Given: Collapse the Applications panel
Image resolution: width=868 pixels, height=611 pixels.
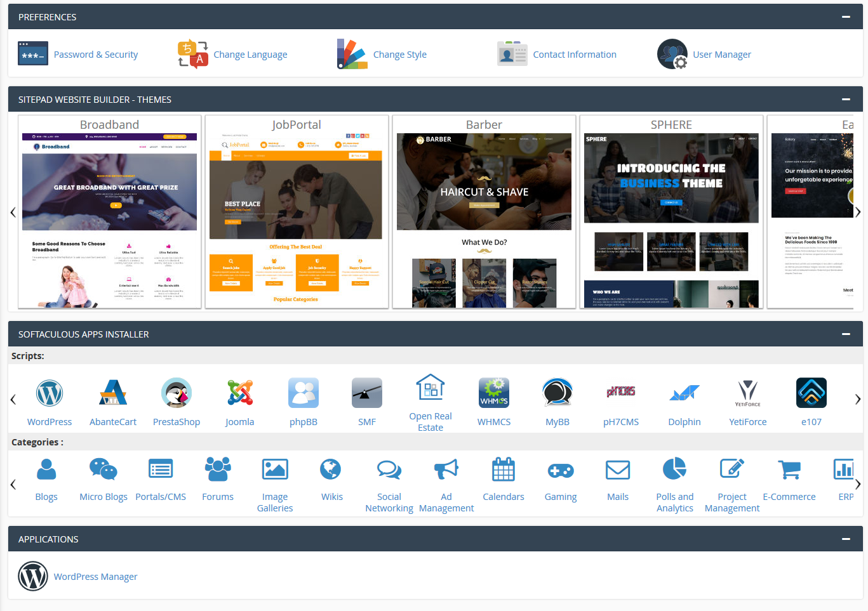Looking at the screenshot, I should pyautogui.click(x=846, y=539).
